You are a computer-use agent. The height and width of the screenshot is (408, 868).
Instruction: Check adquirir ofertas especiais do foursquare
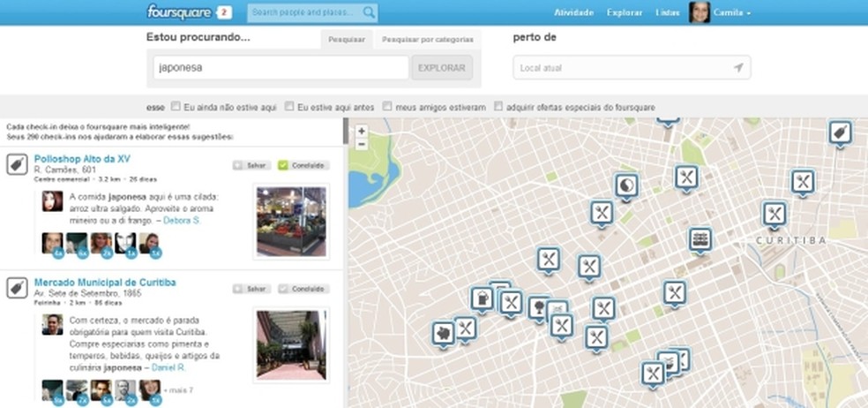pyautogui.click(x=498, y=106)
